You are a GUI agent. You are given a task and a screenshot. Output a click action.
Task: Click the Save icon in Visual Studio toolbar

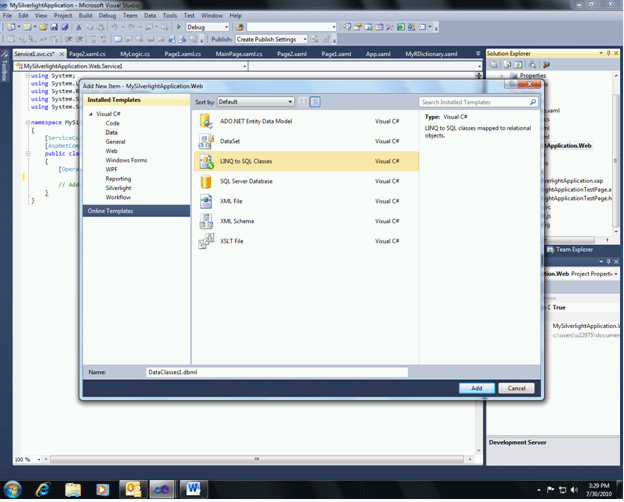[x=54, y=27]
